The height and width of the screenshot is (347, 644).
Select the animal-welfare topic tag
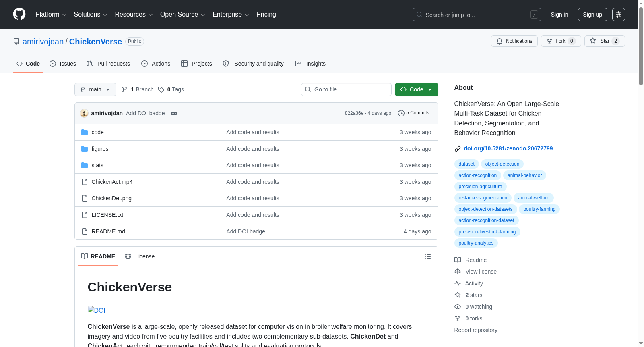coord(534,198)
